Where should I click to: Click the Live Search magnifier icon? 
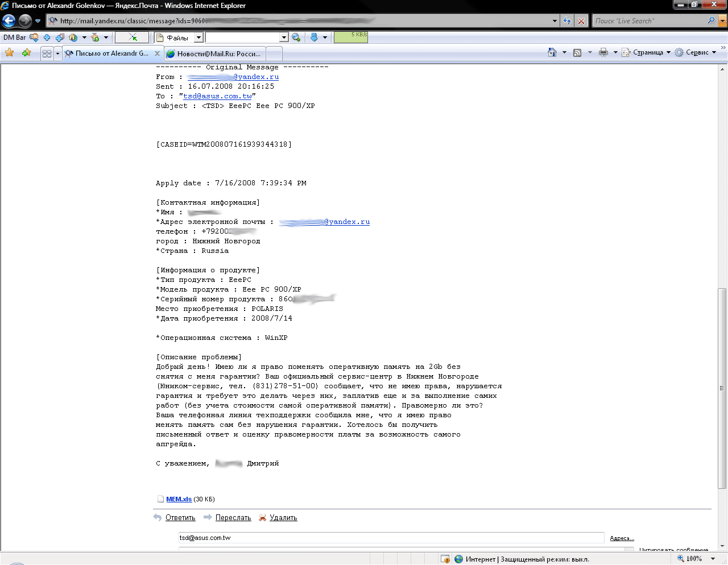712,20
